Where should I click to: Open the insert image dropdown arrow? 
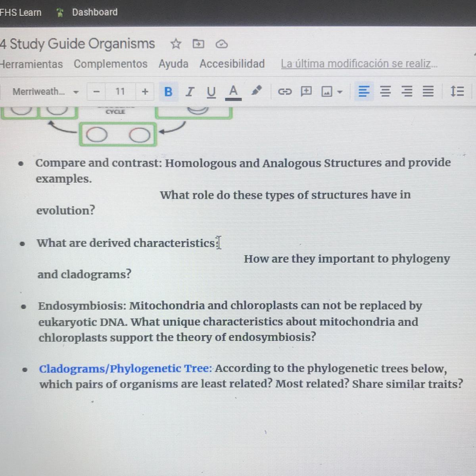click(x=340, y=92)
